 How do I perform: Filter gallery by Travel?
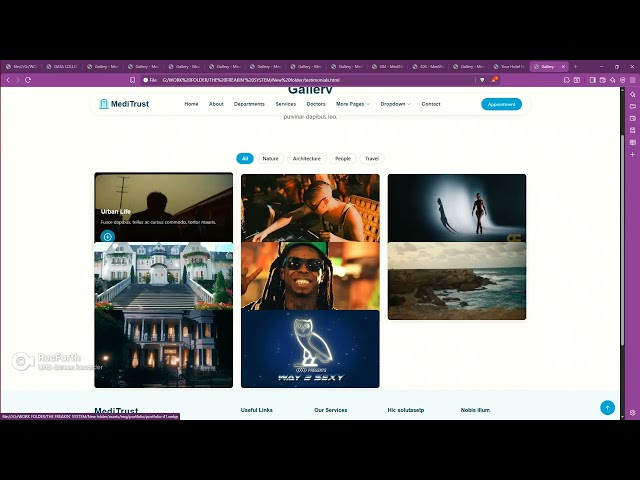372,158
